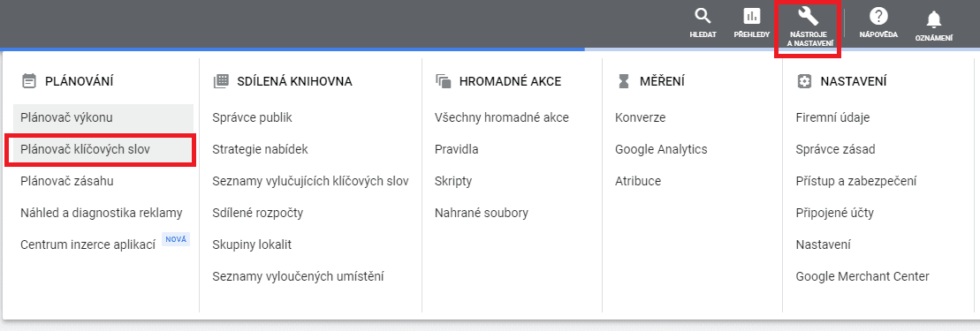This screenshot has width=980, height=331.
Task: Open Google Analytics link
Action: point(661,149)
